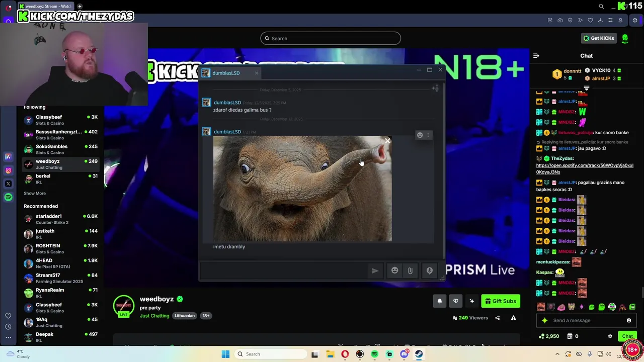The image size is (644, 362).
Task: Click Get KICKs button
Action: tap(599, 38)
